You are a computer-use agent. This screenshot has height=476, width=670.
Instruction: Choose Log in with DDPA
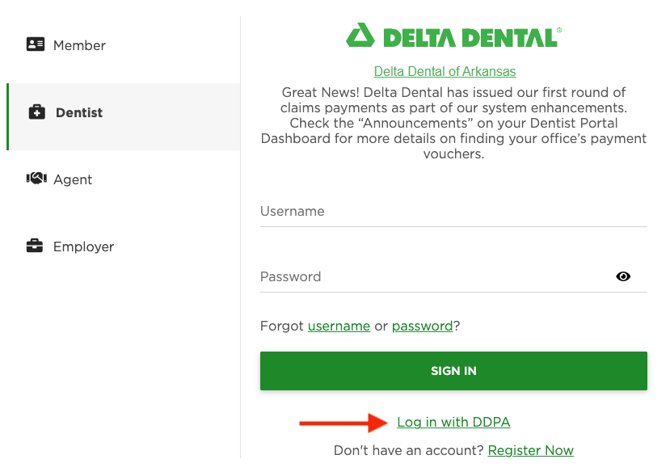[454, 423]
